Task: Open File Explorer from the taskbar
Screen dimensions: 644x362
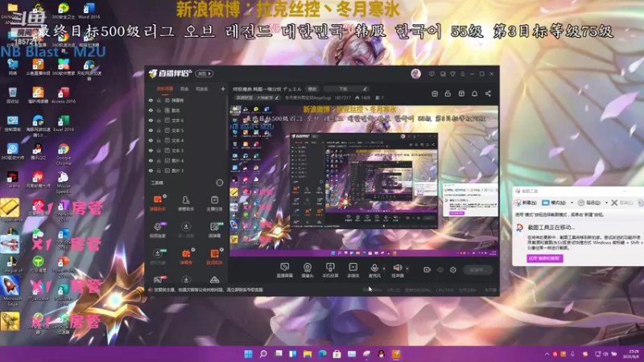Action: pos(308,354)
